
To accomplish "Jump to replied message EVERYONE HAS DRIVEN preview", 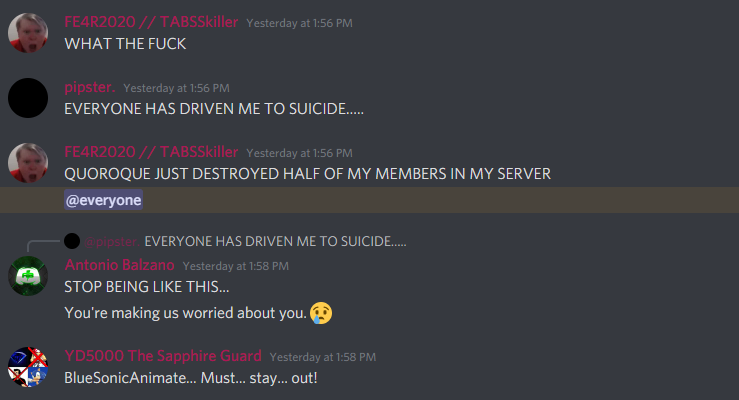I will tap(275, 242).
